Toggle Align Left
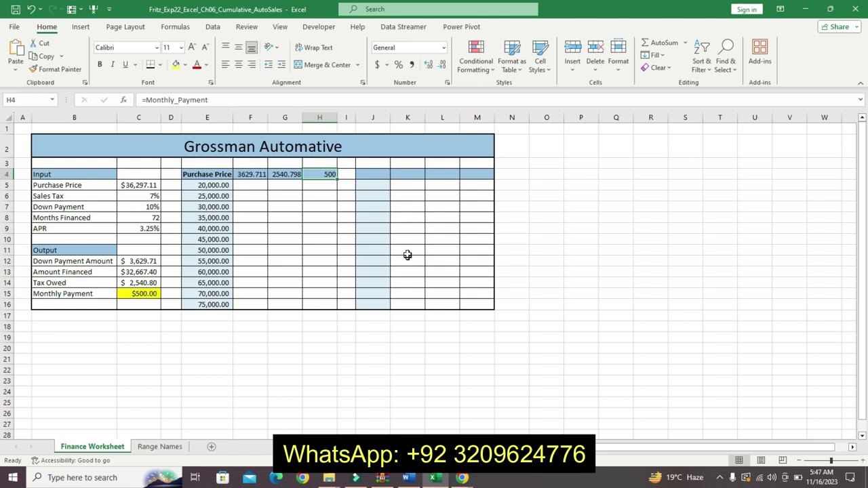The image size is (868, 488). pyautogui.click(x=225, y=64)
